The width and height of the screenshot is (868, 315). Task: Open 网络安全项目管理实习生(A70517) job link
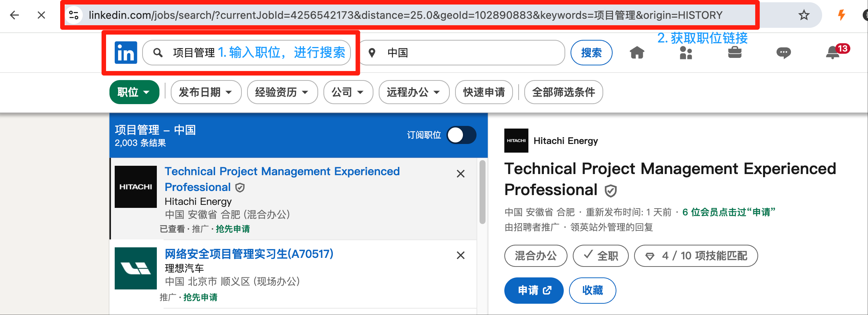click(249, 254)
